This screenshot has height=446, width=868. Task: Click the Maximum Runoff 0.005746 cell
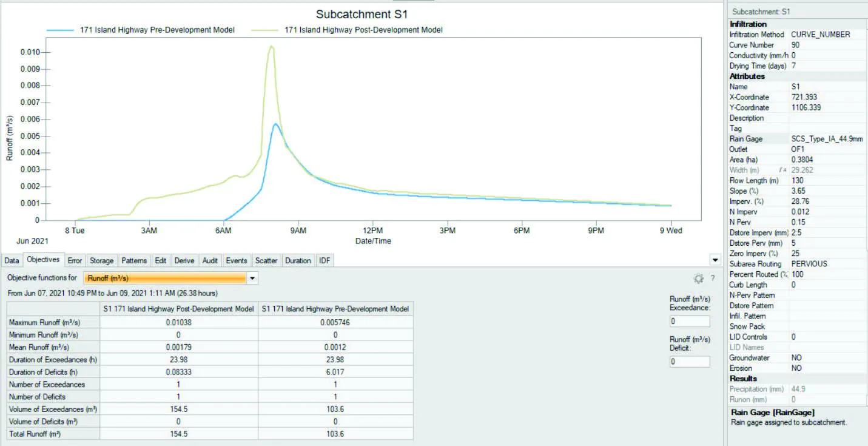point(335,322)
